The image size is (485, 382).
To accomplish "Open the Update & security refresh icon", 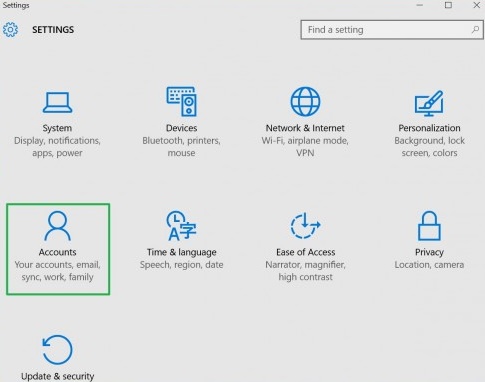I will [x=57, y=350].
